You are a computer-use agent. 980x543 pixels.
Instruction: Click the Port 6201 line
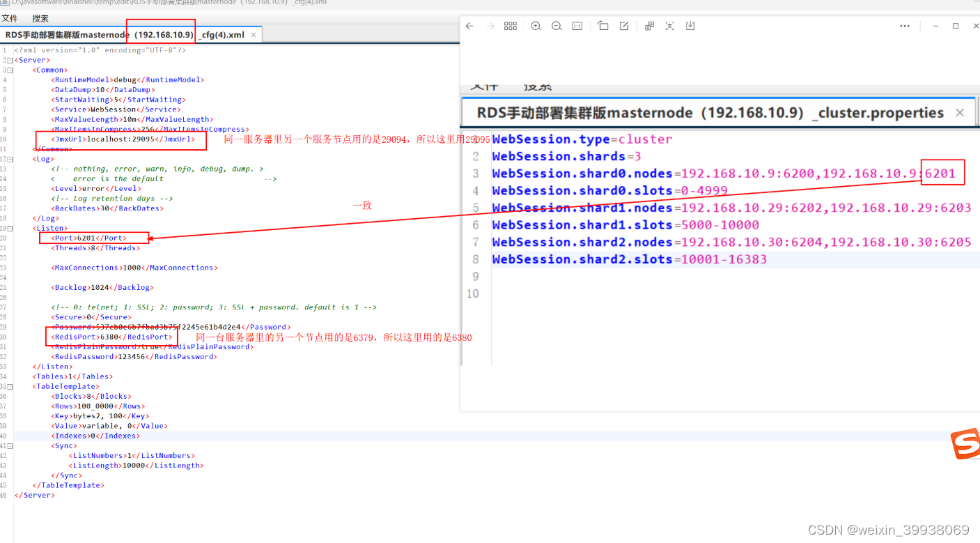click(x=89, y=238)
